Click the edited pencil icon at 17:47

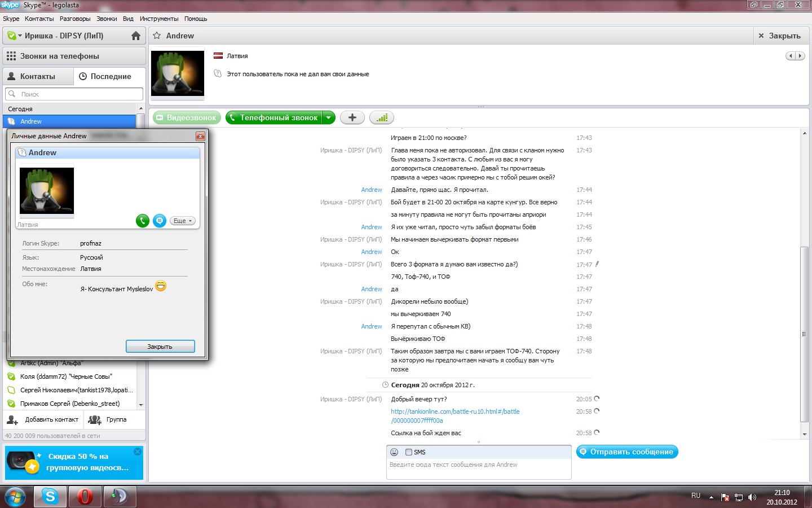pos(597,264)
